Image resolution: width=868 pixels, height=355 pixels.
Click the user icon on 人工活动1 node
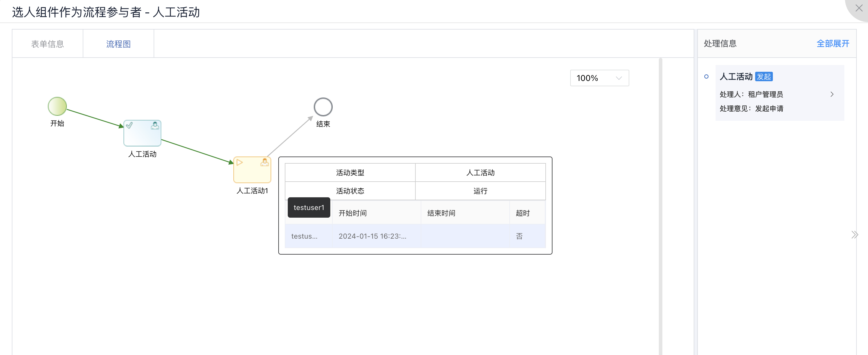pos(264,163)
